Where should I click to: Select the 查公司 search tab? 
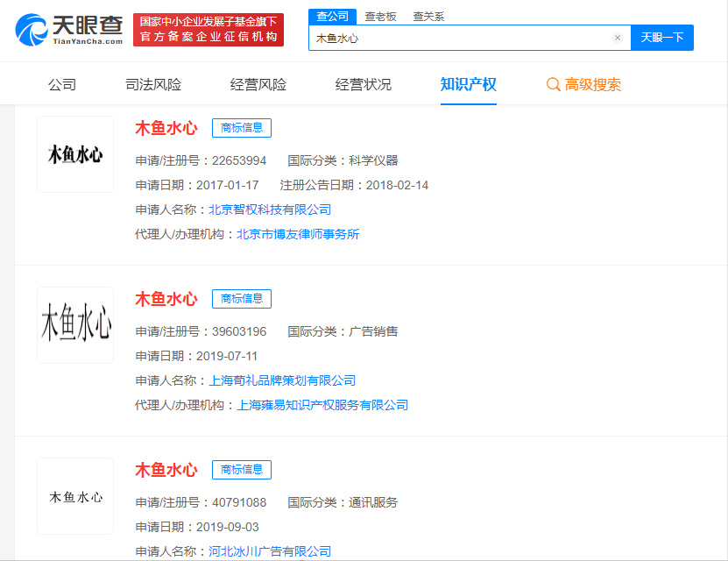tap(332, 17)
